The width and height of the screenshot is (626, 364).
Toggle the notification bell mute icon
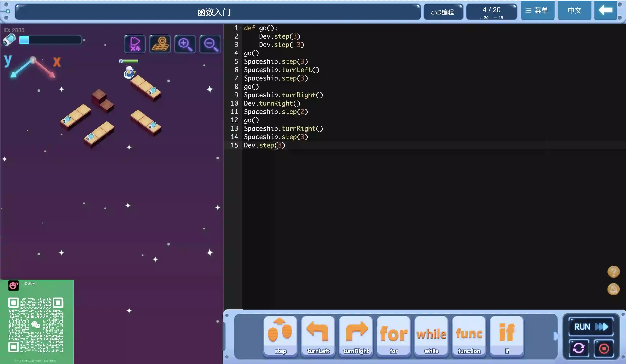(613, 289)
